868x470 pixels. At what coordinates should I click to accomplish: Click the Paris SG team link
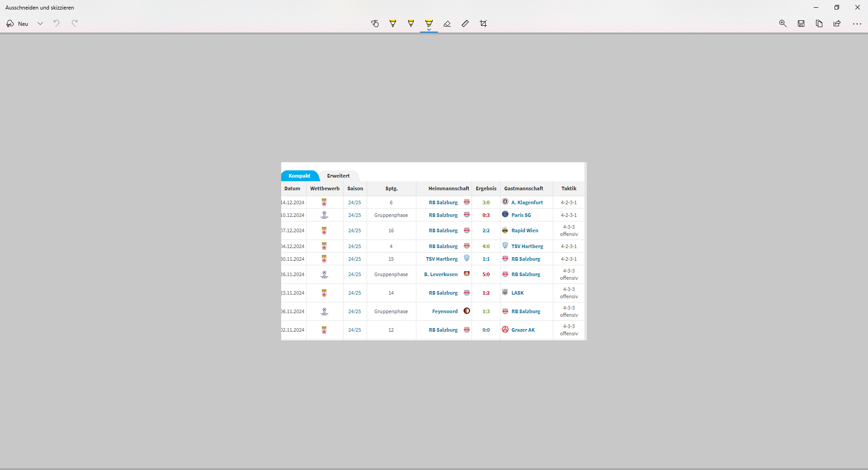(521, 215)
